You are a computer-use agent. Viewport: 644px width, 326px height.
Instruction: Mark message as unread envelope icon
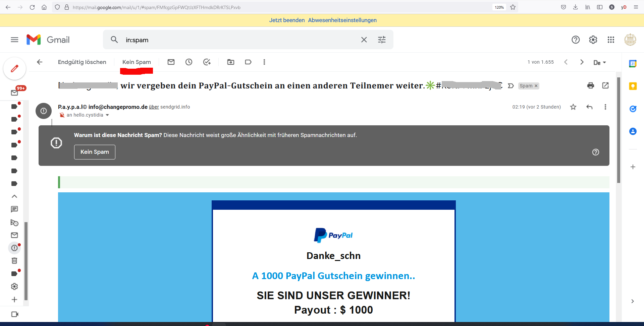coord(171,62)
